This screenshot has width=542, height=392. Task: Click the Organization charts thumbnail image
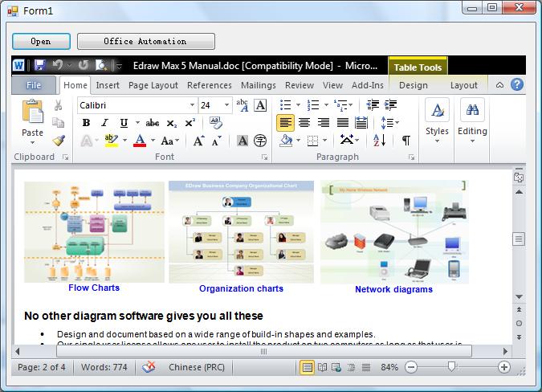[241, 232]
